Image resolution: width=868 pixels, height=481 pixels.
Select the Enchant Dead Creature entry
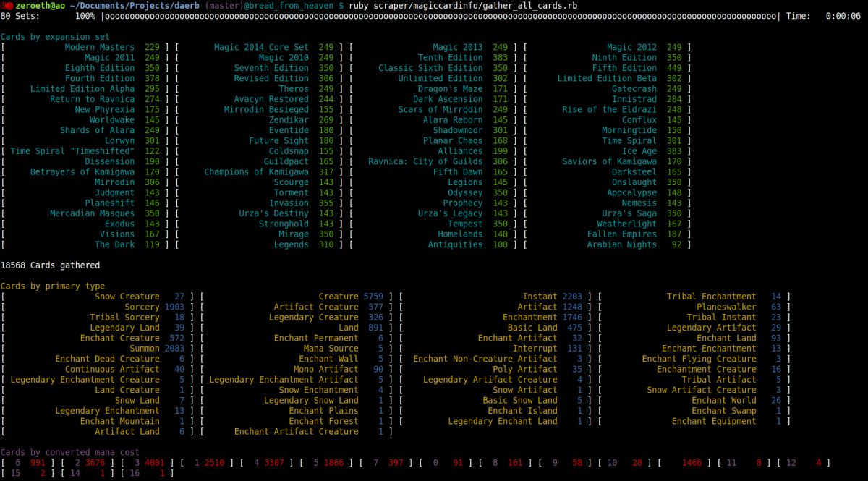click(x=120, y=359)
